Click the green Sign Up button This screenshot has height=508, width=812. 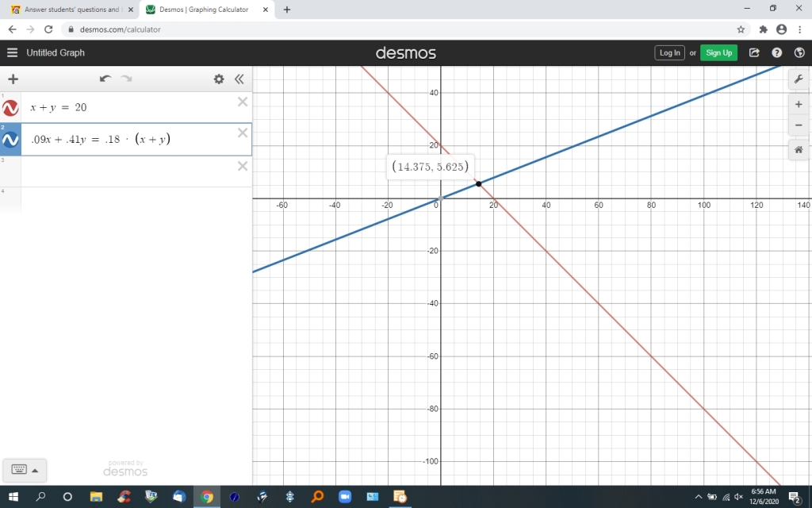[x=718, y=52]
